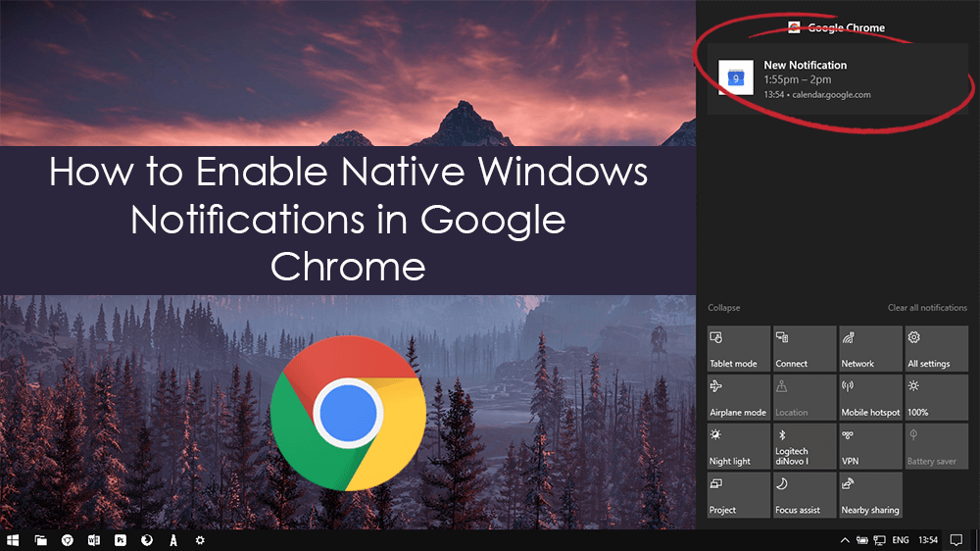Check battery status in system tray

point(861,540)
